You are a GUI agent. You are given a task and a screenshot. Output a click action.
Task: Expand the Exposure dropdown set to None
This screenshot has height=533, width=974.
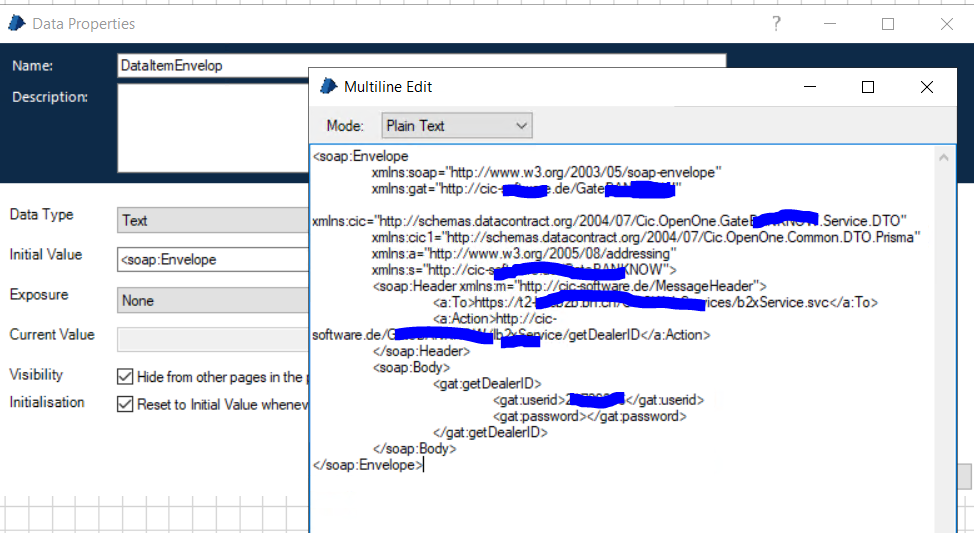coord(212,299)
